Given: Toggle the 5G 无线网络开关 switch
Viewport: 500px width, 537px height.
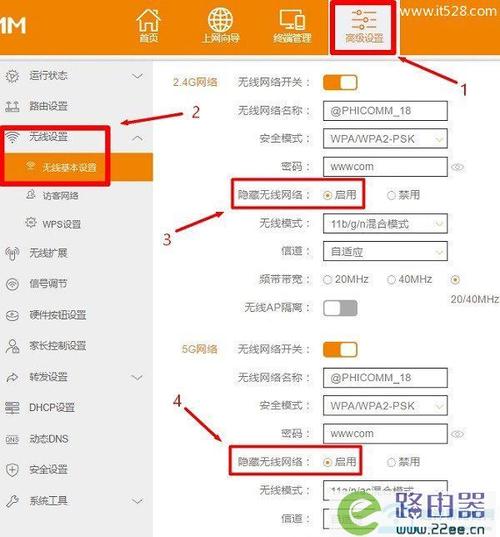Looking at the screenshot, I should click(x=340, y=350).
